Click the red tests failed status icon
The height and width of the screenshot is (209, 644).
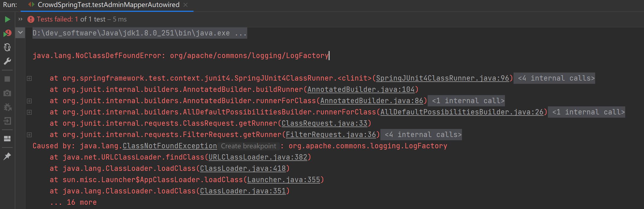pyautogui.click(x=31, y=19)
